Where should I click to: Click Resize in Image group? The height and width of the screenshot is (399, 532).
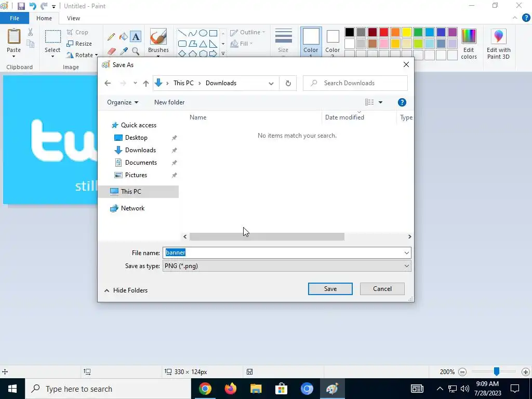tap(79, 44)
